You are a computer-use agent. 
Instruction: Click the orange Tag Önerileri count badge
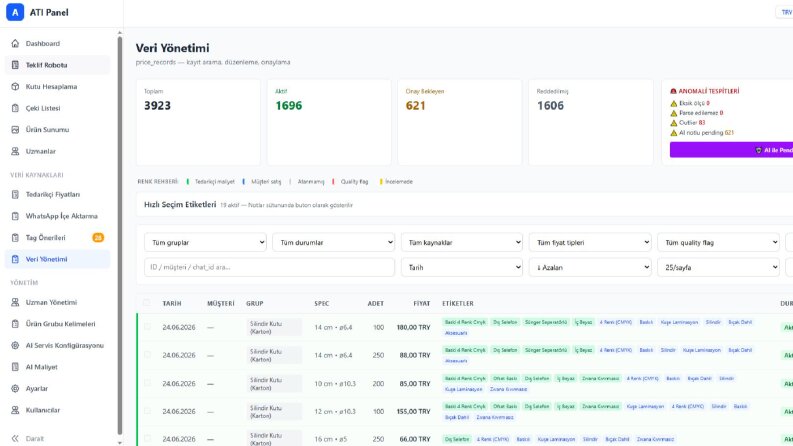(x=98, y=237)
